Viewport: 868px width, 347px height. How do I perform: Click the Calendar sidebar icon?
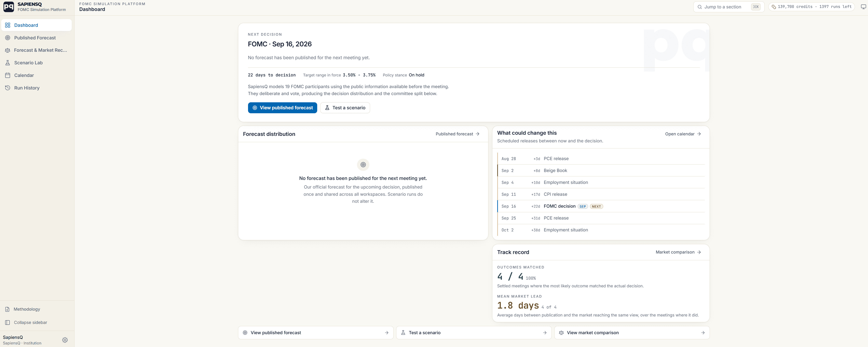(8, 75)
